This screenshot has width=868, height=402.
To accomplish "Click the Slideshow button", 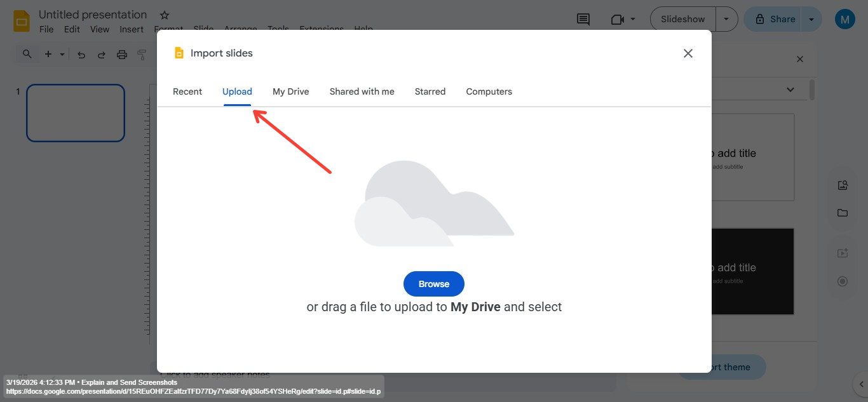I will tap(683, 19).
